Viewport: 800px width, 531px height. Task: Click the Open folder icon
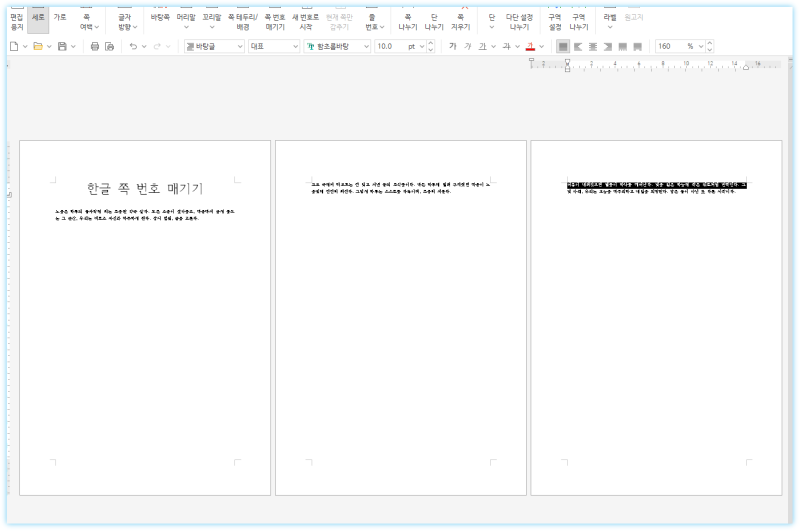click(x=37, y=46)
